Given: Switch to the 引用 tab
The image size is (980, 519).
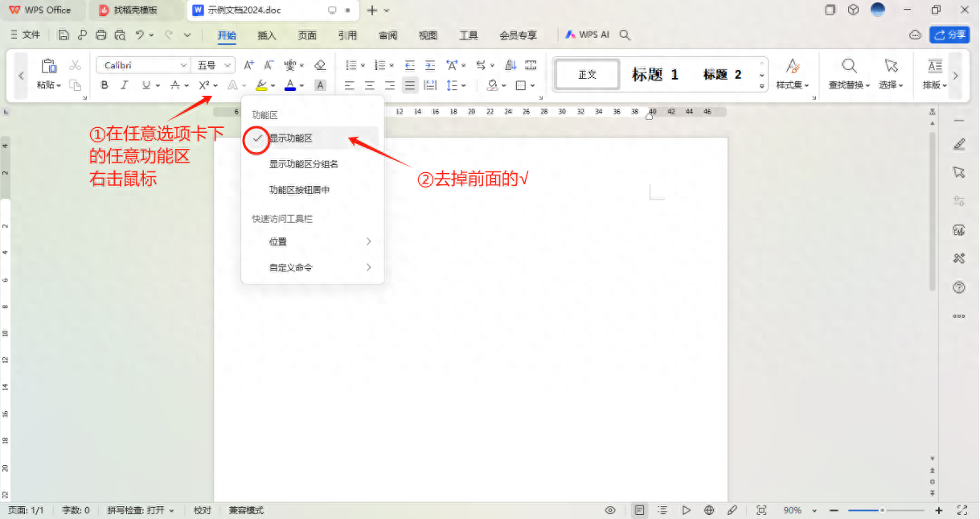Looking at the screenshot, I should [347, 35].
